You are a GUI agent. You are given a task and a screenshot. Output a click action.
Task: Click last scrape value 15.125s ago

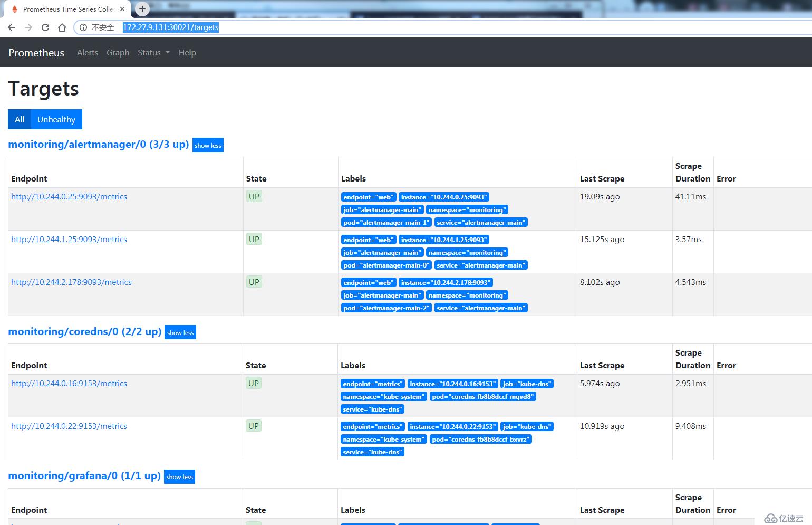point(602,240)
